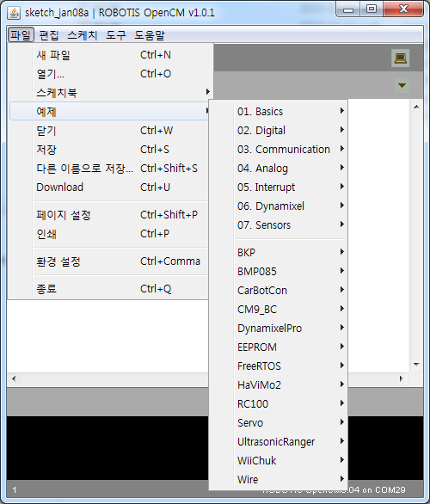Open 환경 설정 preferences entry
The height and width of the screenshot is (504, 430).
109,261
